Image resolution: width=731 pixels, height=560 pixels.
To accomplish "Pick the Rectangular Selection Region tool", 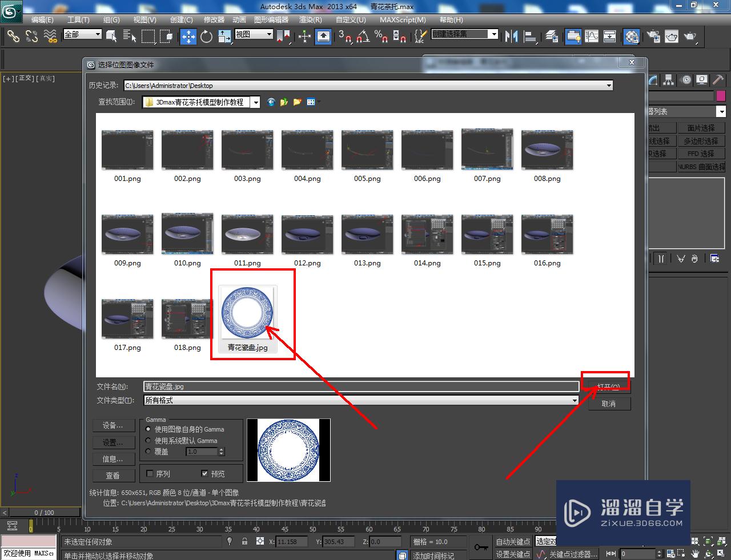I will (148, 37).
